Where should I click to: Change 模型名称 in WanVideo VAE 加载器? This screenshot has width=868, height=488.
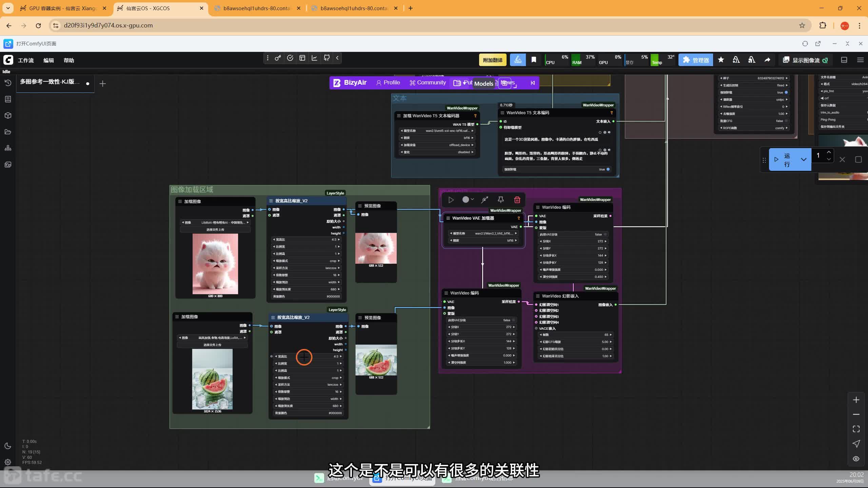click(x=484, y=233)
